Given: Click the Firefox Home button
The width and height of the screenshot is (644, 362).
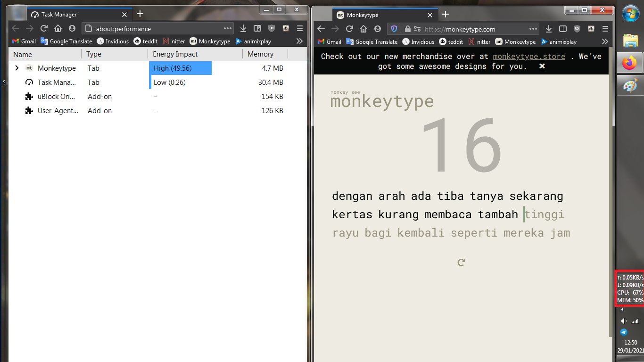Looking at the screenshot, I should tap(364, 29).
